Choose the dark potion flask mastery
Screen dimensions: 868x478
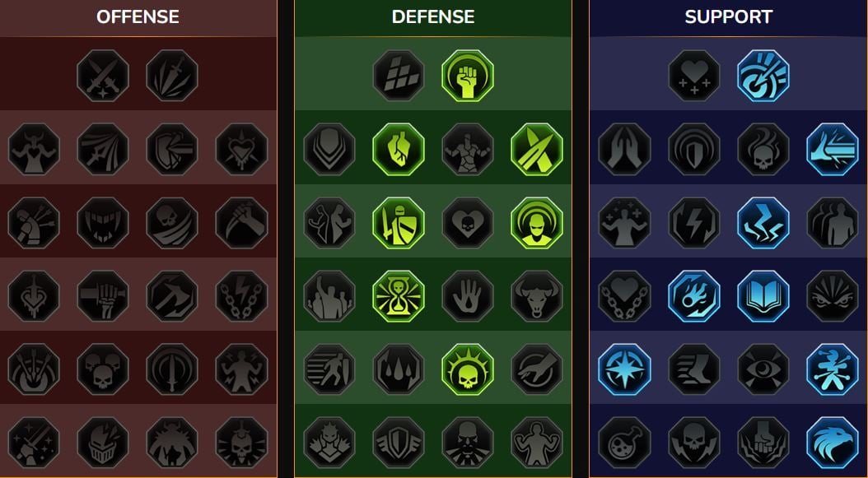coord(625,443)
